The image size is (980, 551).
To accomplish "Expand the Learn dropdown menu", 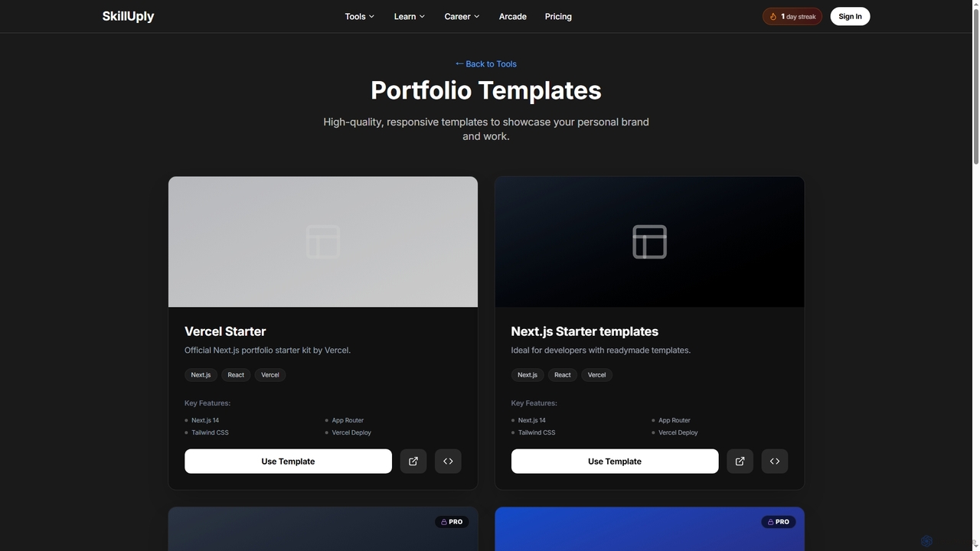I will coord(410,16).
